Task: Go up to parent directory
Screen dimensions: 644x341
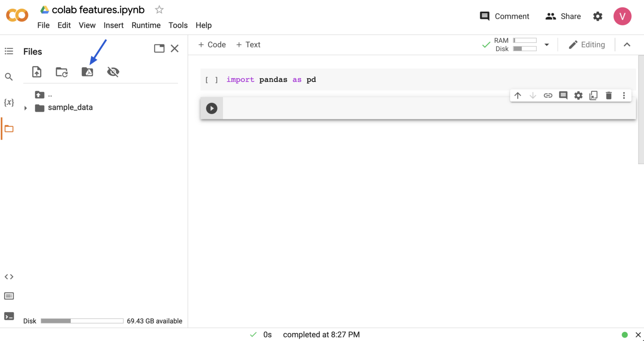Action: (44, 95)
